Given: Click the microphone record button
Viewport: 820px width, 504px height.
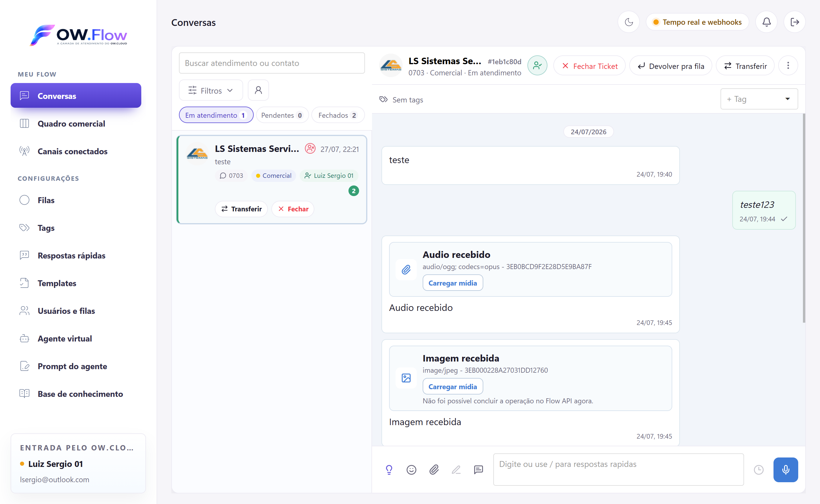Looking at the screenshot, I should [x=786, y=470].
